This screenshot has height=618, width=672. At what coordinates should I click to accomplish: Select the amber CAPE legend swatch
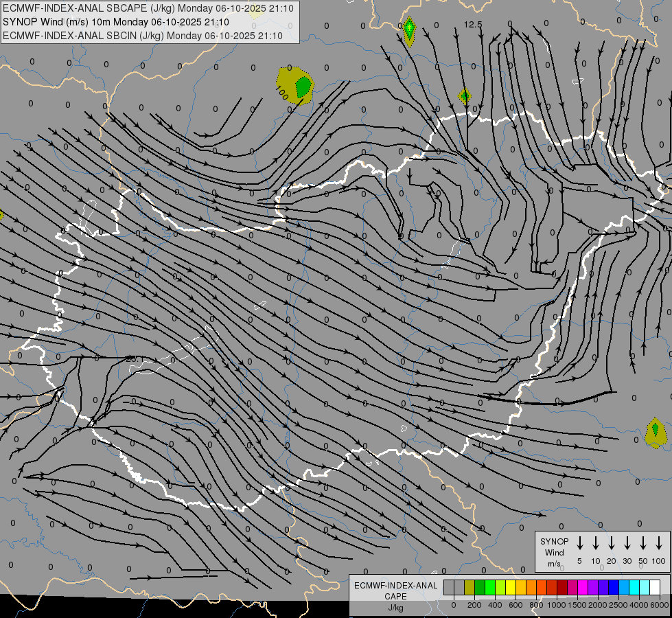point(521,587)
